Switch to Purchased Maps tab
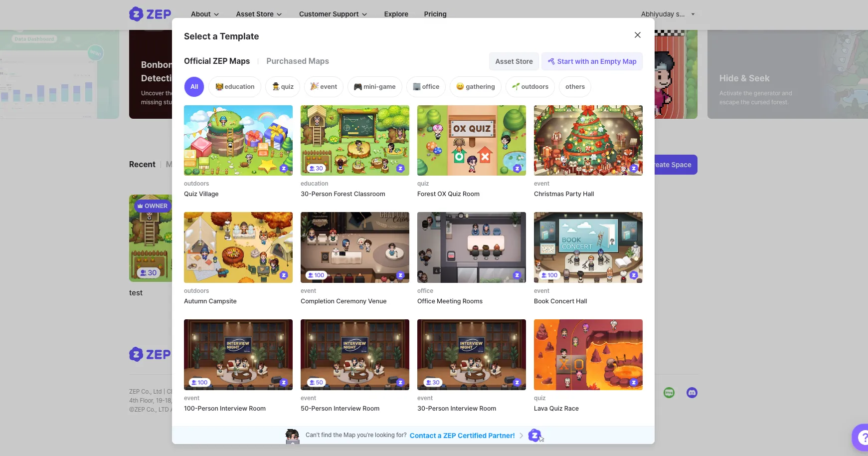The height and width of the screenshot is (456, 868). pyautogui.click(x=297, y=61)
